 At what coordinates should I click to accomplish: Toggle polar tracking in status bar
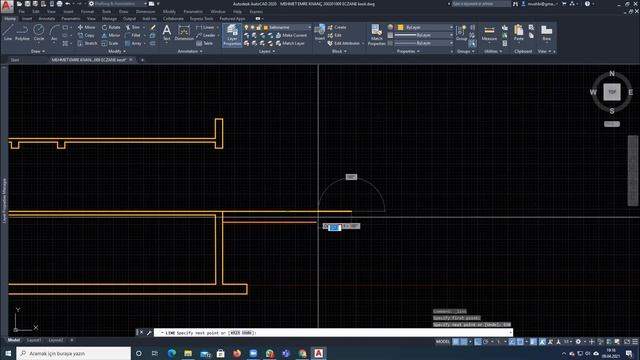(486, 342)
